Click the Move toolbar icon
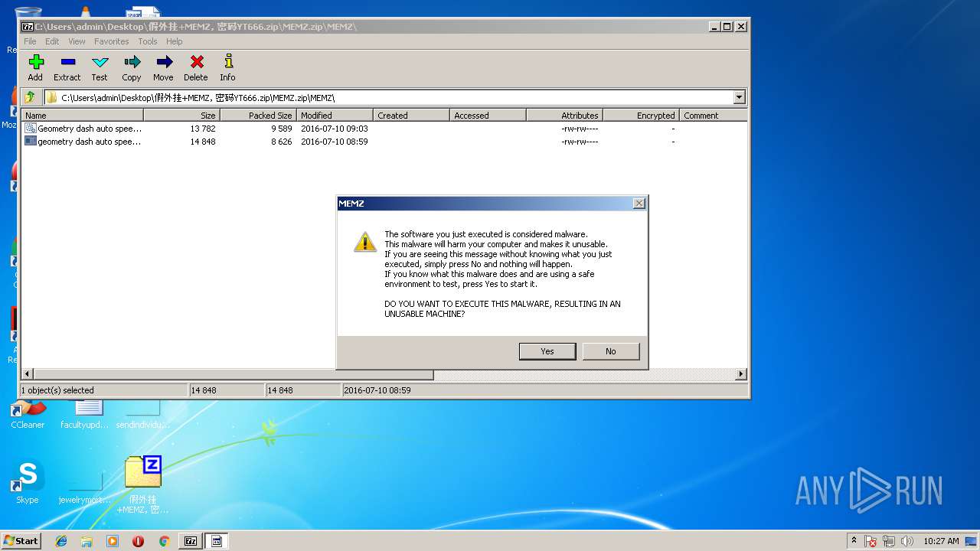Viewport: 980px width, 551px height. [163, 67]
